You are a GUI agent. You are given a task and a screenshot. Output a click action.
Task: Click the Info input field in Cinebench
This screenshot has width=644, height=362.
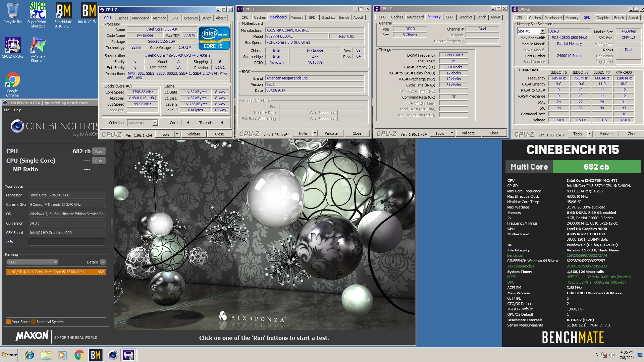pos(67,242)
